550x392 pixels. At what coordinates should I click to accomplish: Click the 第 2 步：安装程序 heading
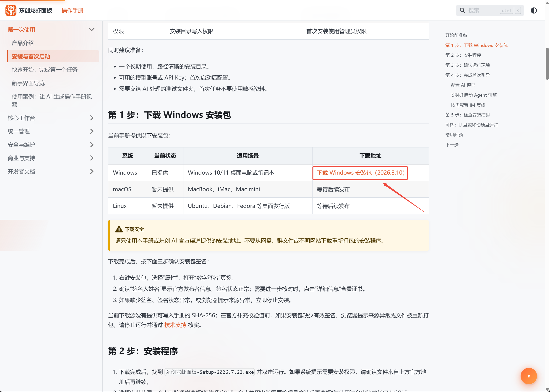coord(143,351)
